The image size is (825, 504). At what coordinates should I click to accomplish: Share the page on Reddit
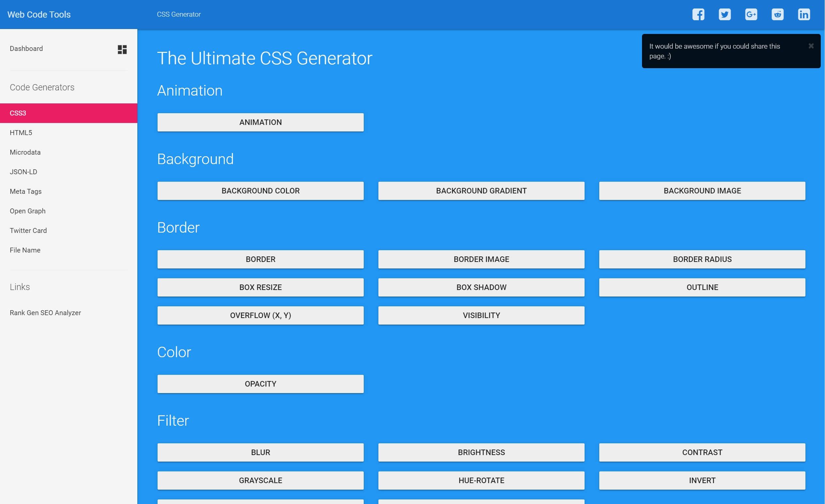[777, 14]
